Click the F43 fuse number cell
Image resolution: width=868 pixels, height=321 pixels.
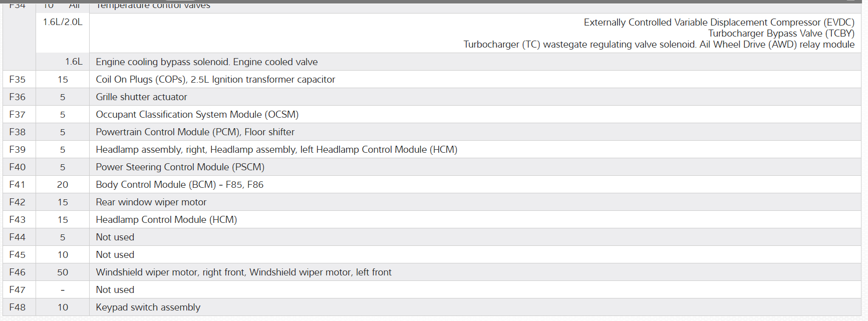(x=18, y=220)
